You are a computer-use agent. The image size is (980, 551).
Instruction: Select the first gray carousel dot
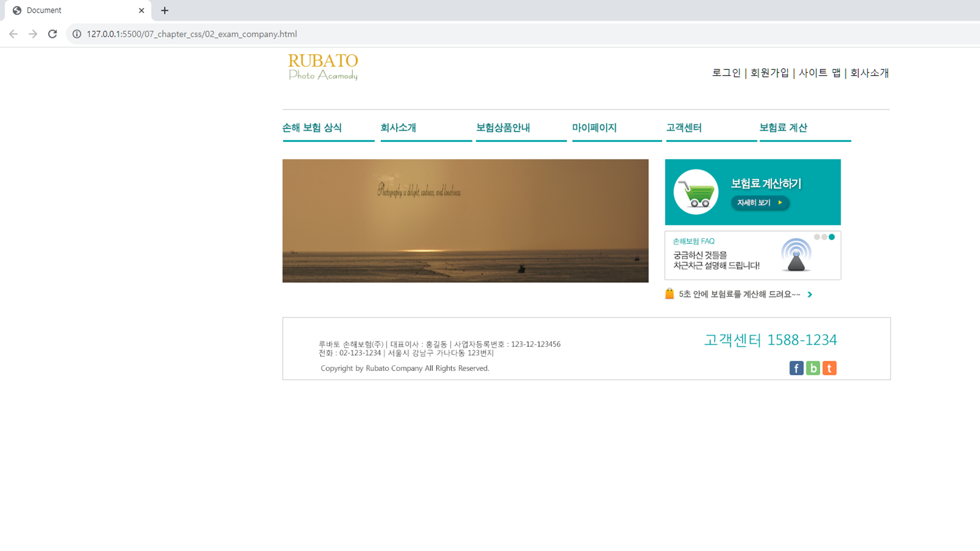pos(817,237)
